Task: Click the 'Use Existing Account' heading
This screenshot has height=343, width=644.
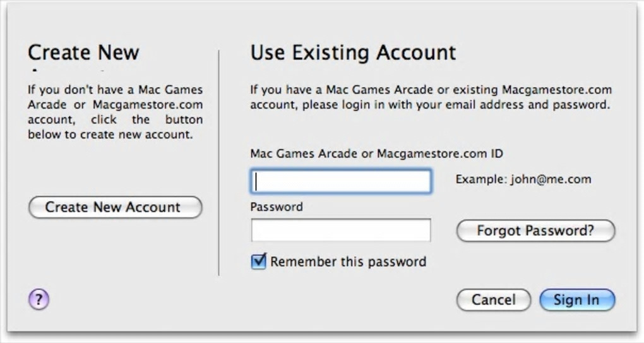Action: [353, 52]
